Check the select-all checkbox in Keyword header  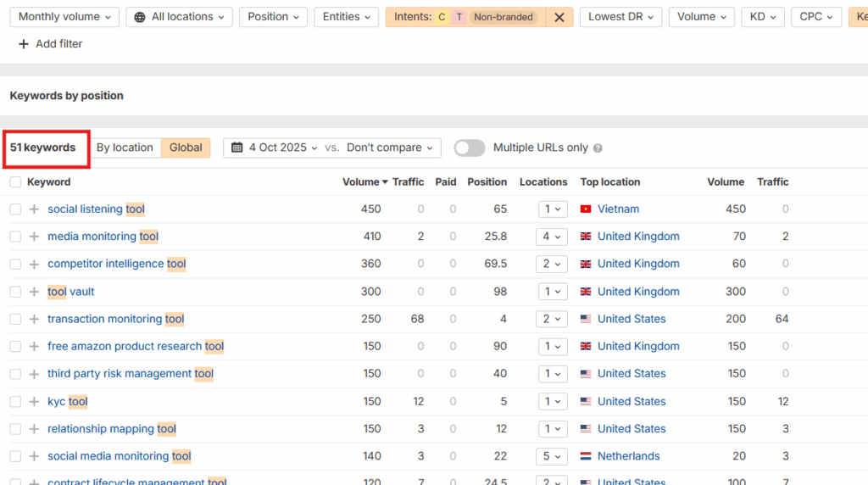(15, 182)
